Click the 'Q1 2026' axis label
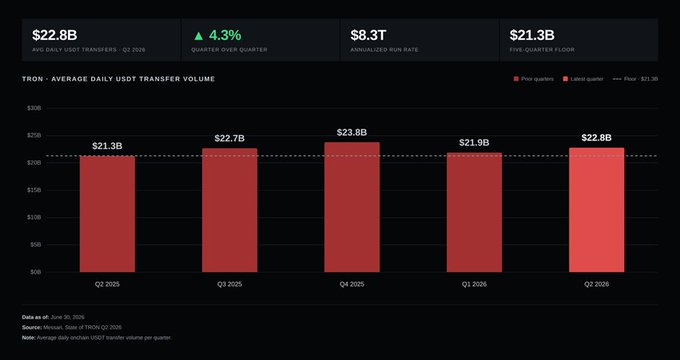The image size is (680, 360). click(x=474, y=285)
